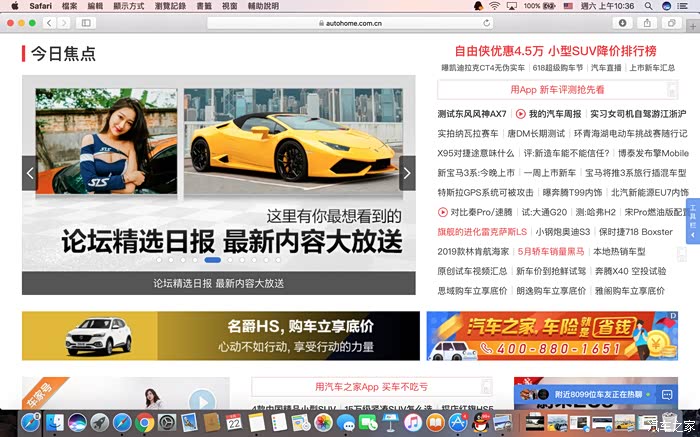Viewport: 700px width, 437px height.
Task: Open Google Chrome from the Dock
Action: tap(144, 423)
